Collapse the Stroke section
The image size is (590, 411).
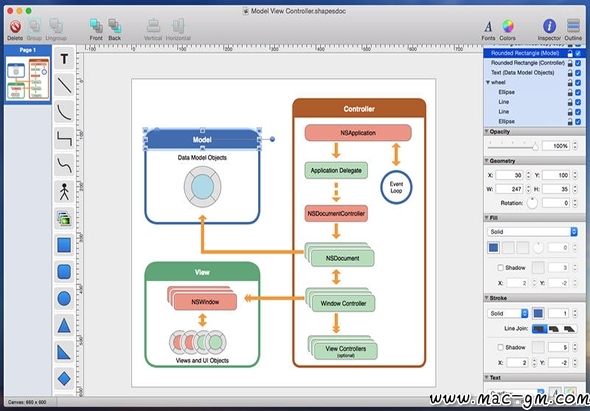[x=487, y=298]
